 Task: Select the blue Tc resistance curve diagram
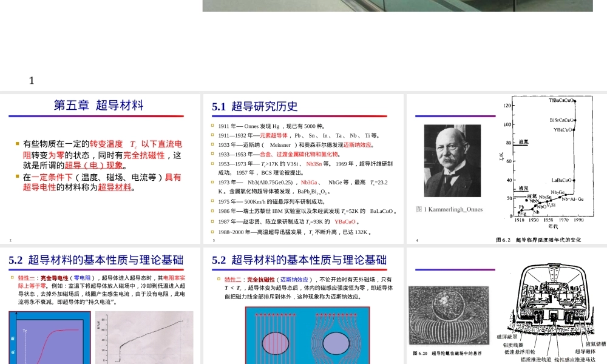pos(50,338)
